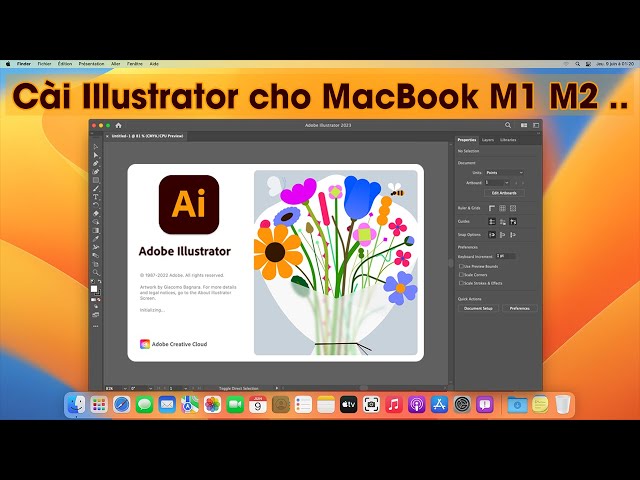640x480 pixels.
Task: Switch to the Layers tab
Action: click(x=488, y=140)
